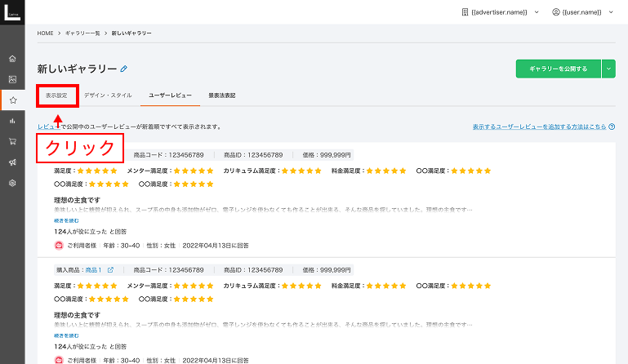Click 続きを読む in the second review

(66, 335)
